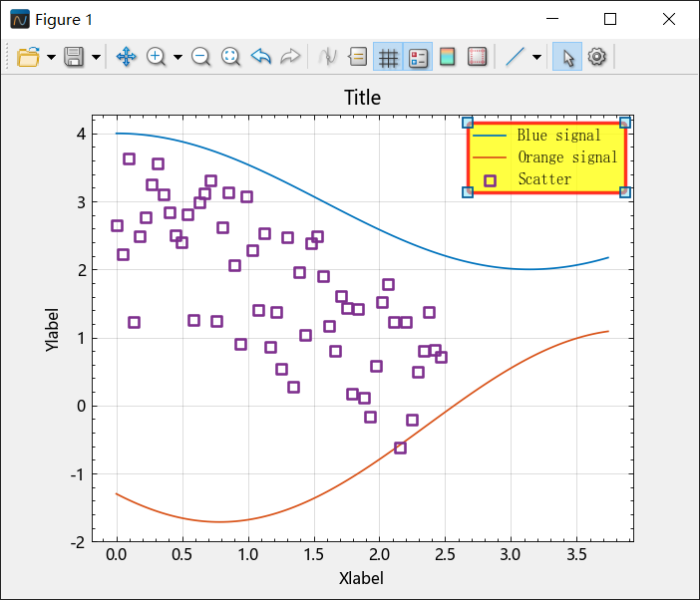This screenshot has height=600, width=700.
Task: Toggle the pointer selection mode
Action: (x=567, y=57)
